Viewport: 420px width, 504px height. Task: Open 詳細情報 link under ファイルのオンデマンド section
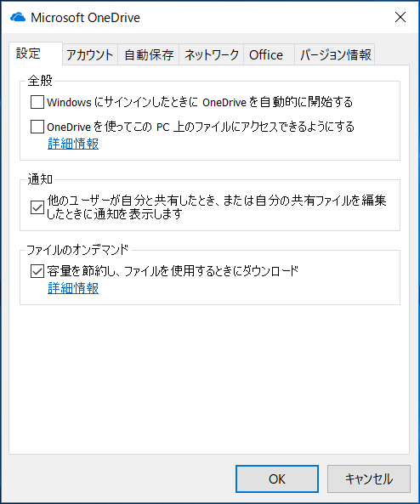click(x=73, y=288)
